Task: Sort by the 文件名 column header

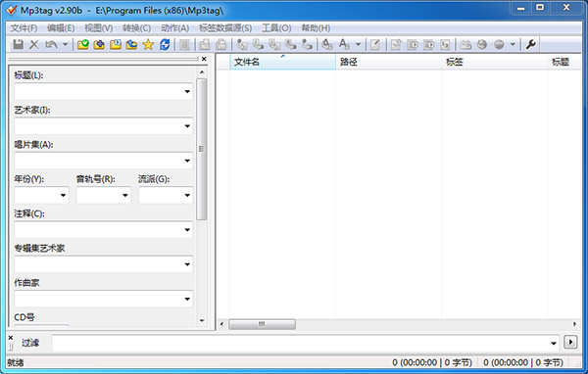Action: tap(282, 62)
